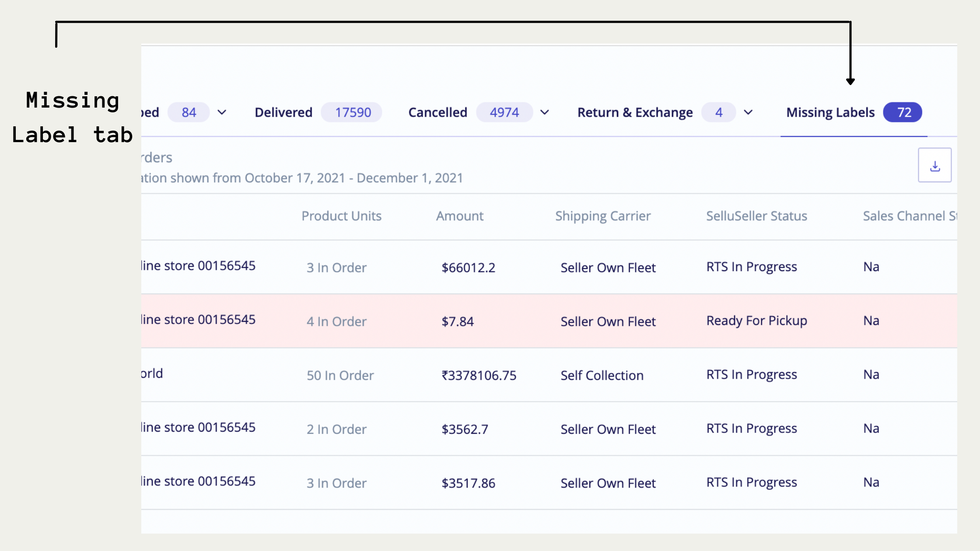
Task: Click the 72 count badge
Action: click(x=903, y=112)
